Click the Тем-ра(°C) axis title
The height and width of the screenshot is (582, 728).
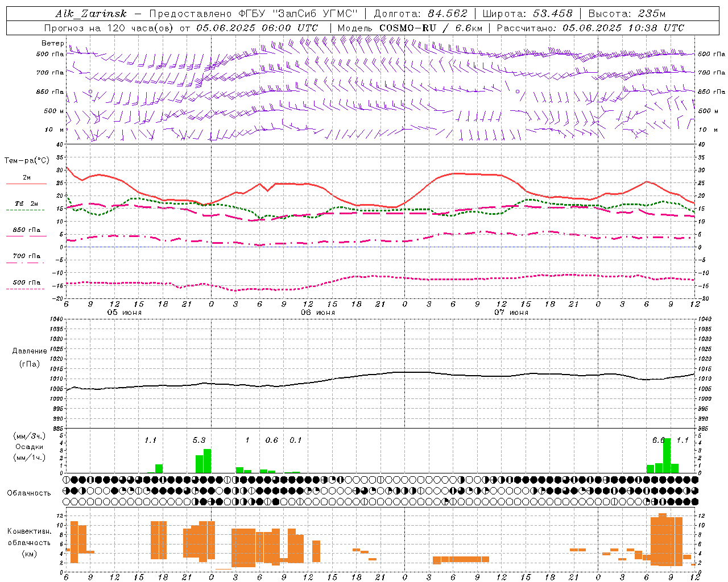27,161
